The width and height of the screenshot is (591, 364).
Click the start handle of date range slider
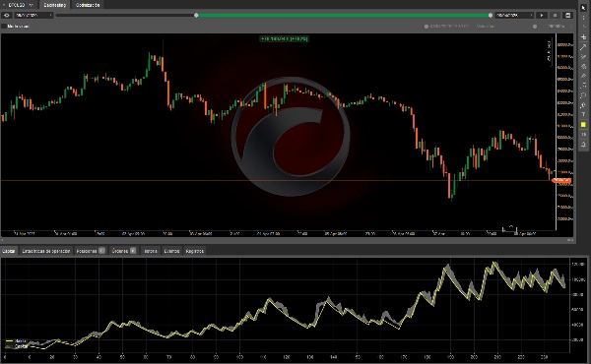click(196, 16)
